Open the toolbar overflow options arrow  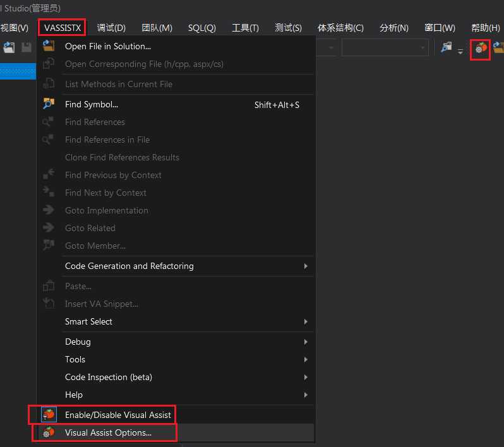tap(460, 51)
